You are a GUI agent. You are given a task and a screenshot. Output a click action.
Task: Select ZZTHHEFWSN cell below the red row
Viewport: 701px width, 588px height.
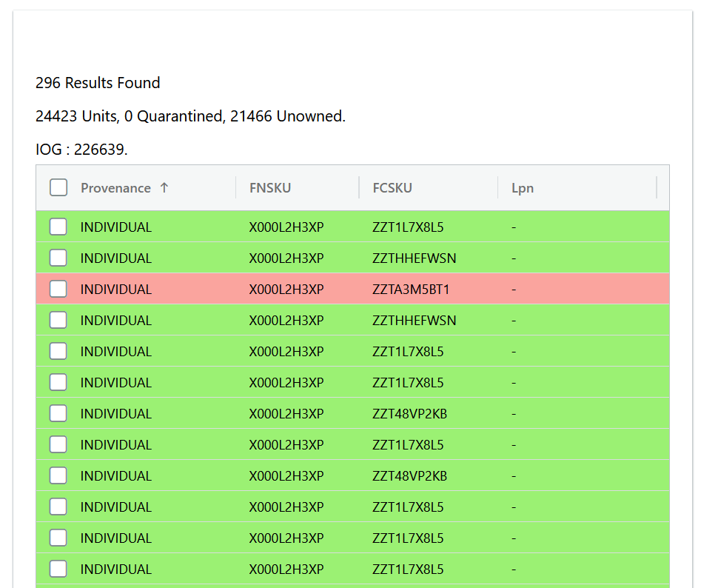pyautogui.click(x=414, y=321)
